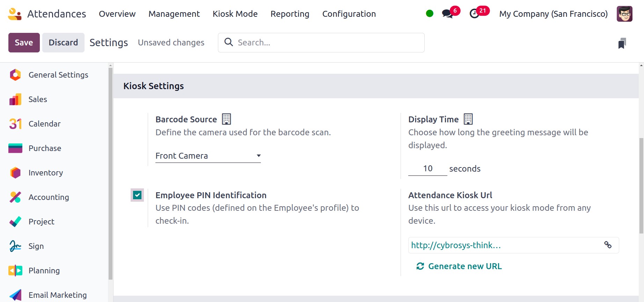Click the bookmark icon near search
The width and height of the screenshot is (644, 302).
[x=622, y=43]
